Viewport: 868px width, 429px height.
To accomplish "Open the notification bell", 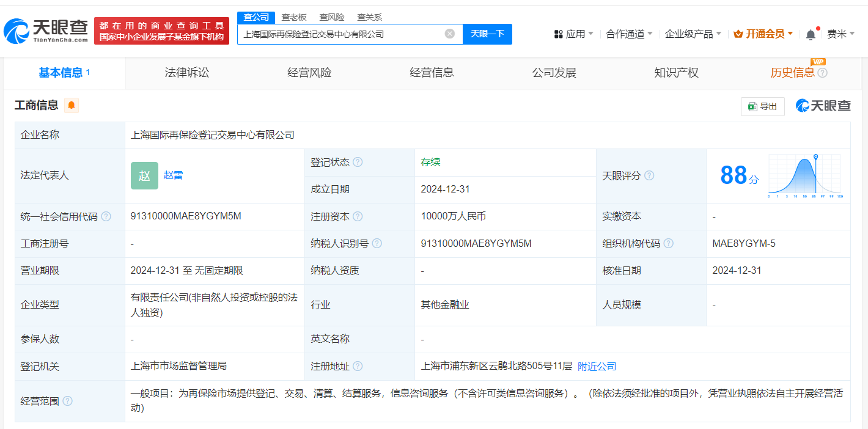I will (811, 34).
